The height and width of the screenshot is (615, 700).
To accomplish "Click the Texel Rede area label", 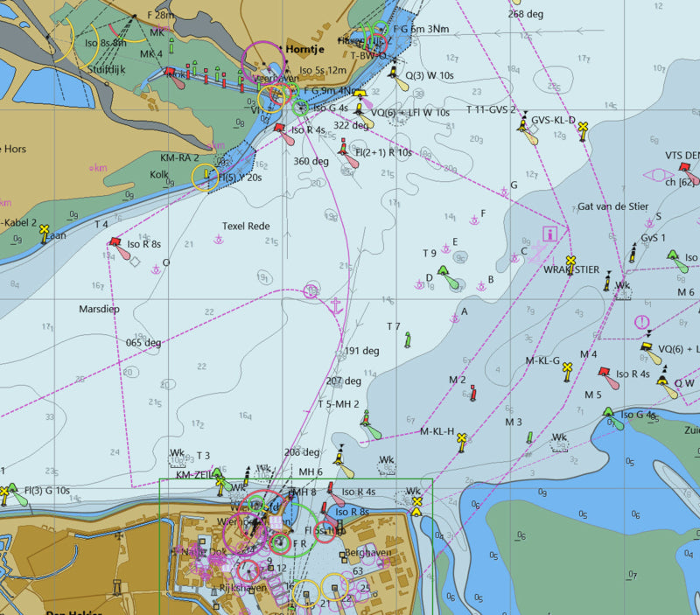I will (x=246, y=227).
